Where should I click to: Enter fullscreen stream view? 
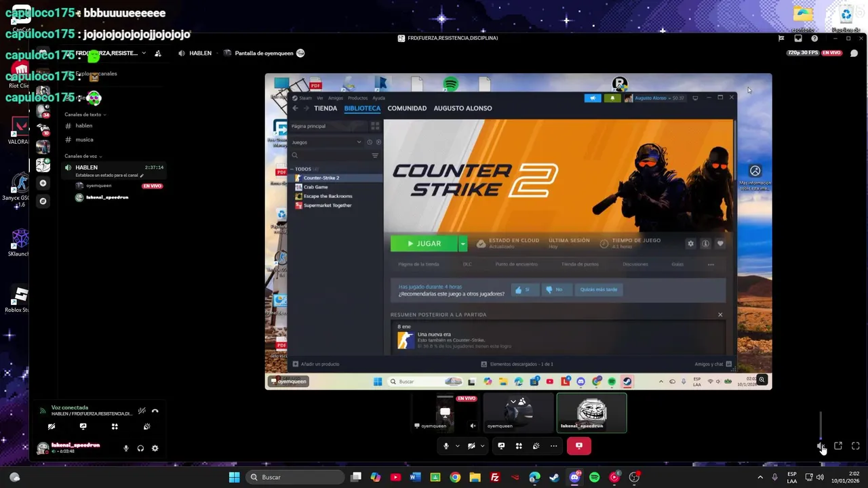[x=856, y=446]
